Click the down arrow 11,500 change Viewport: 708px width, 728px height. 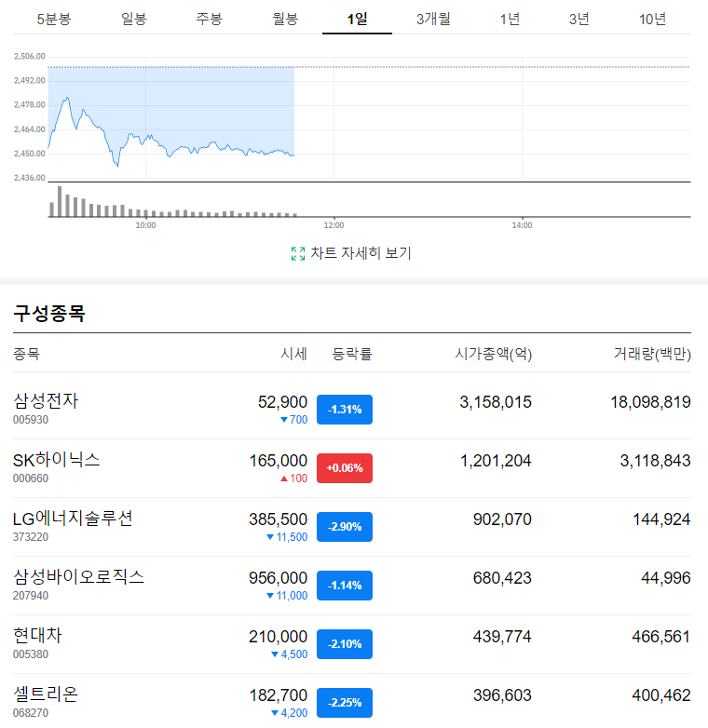click(x=287, y=537)
